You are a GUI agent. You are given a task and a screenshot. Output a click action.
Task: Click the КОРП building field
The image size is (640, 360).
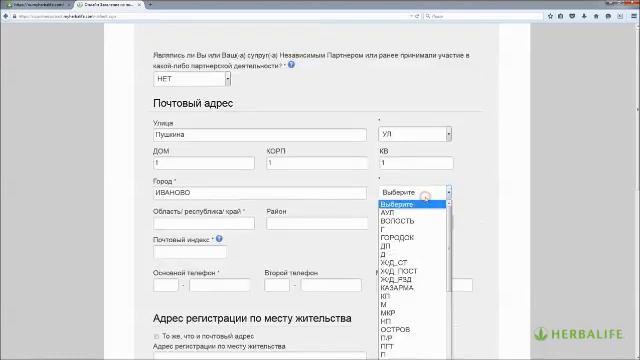click(317, 163)
